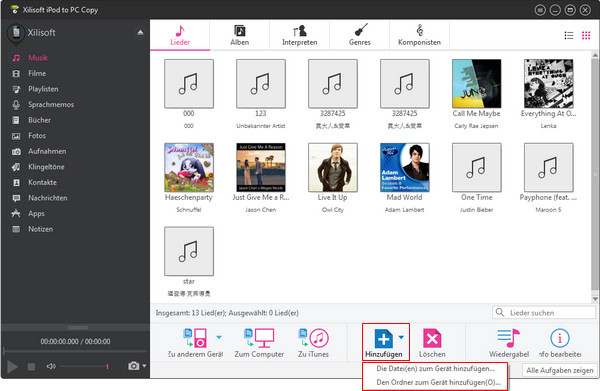Viewport: 600px width, 391px height.
Task: Collapse the Xilisoft device tree
Action: (x=140, y=33)
